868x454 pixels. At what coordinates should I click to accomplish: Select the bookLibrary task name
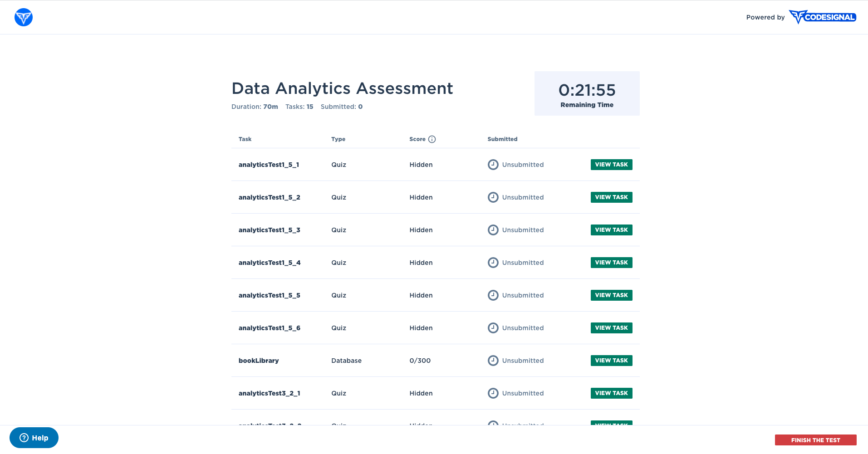[x=259, y=361]
